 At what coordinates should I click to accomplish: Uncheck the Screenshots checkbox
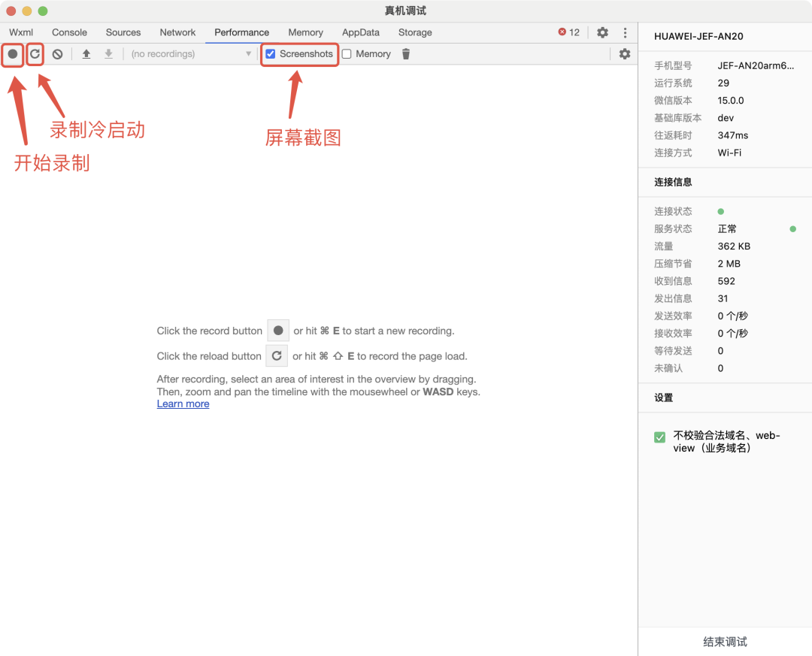point(271,54)
